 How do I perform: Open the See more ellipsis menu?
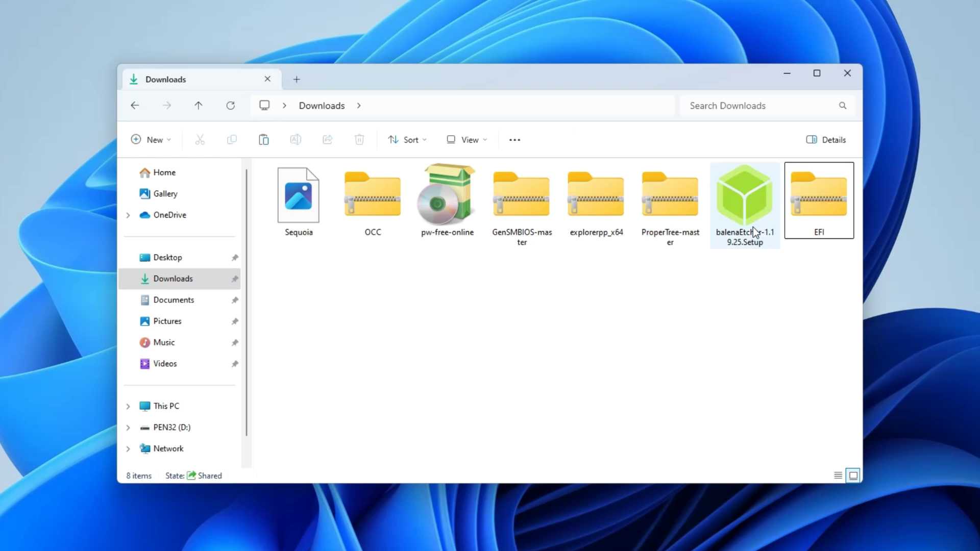[x=514, y=140]
